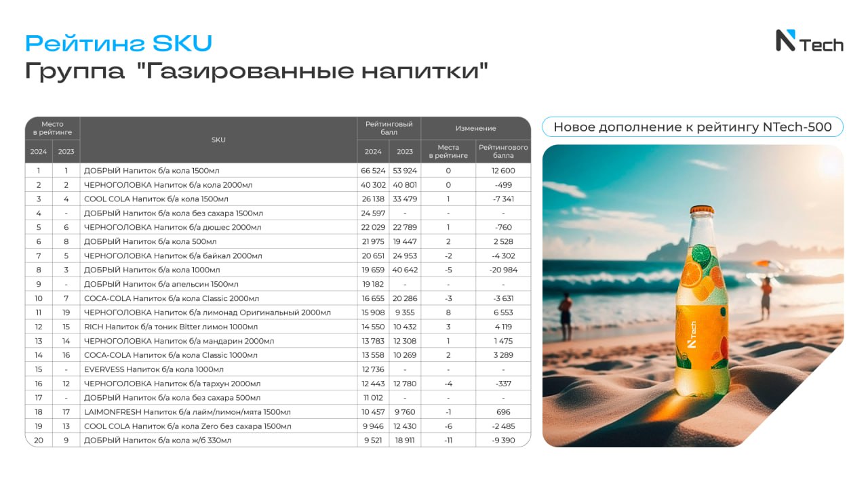The image size is (868, 488).
Task: Click the 2024 score '24 597'
Action: click(x=373, y=213)
